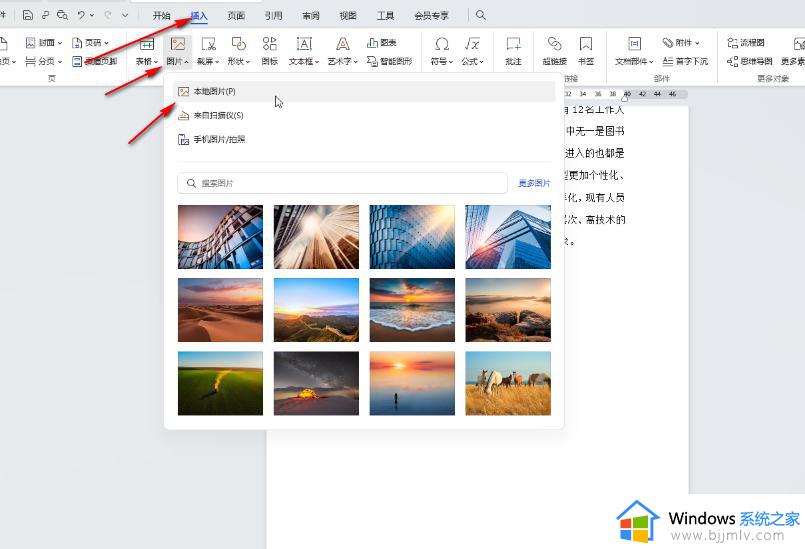Choose the blue glass facade sunburst thumbnail
805x549 pixels.
click(x=412, y=237)
